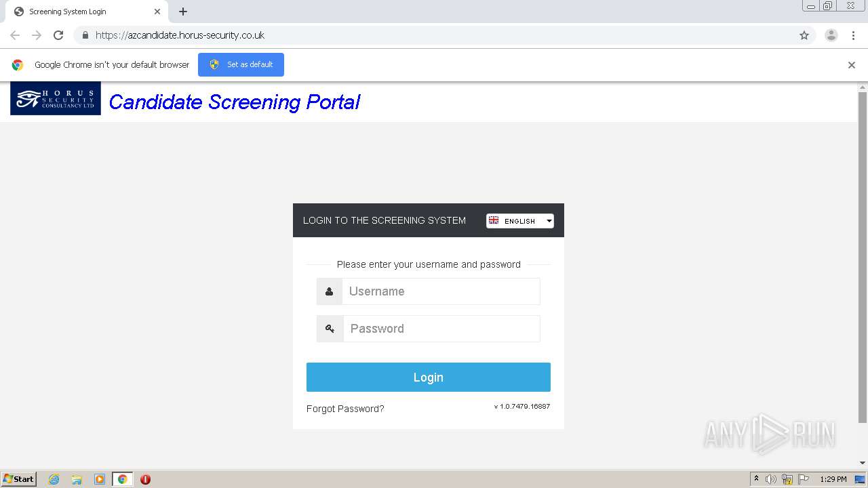This screenshot has width=868, height=488.
Task: Dismiss the default browser notification bar
Action: 852,65
